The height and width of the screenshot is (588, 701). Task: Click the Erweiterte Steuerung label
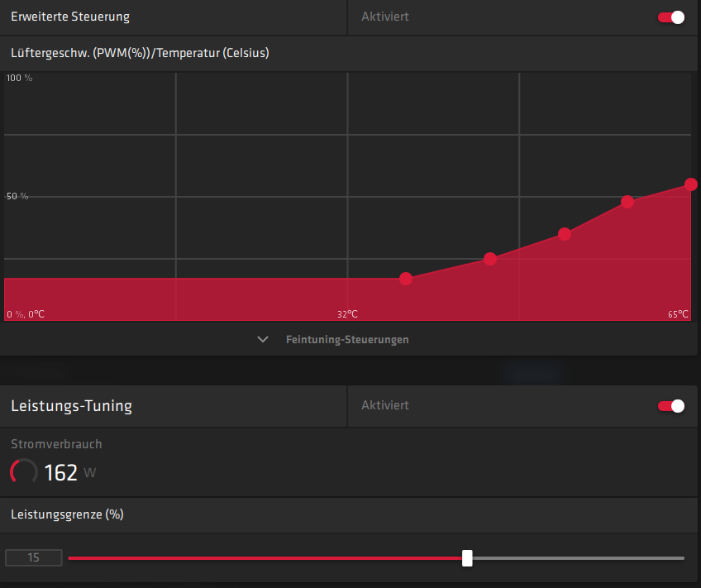(70, 17)
